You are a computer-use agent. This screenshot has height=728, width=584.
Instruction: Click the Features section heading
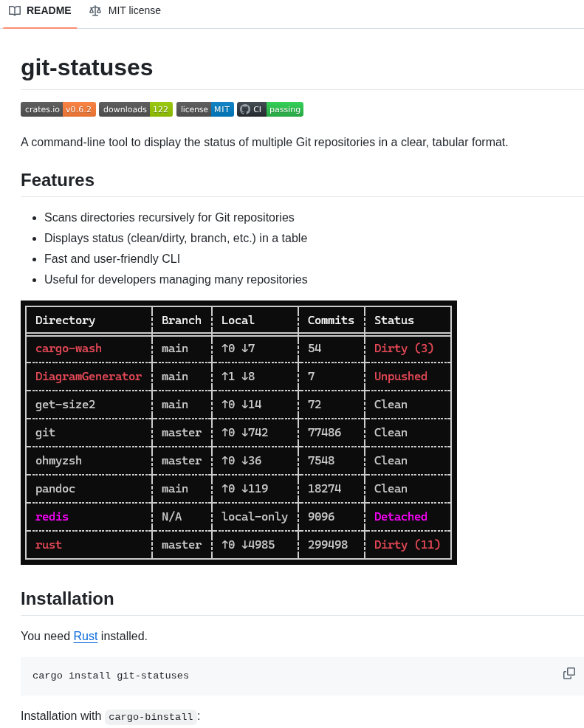57,180
